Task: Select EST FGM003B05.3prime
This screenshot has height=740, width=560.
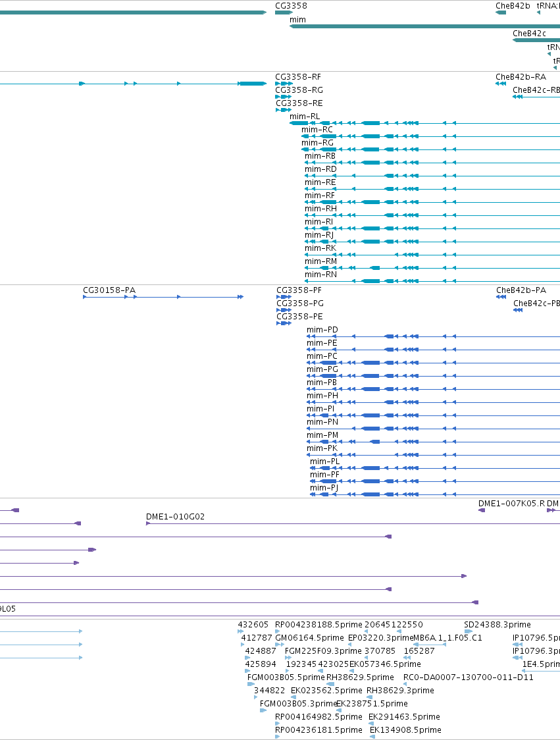Action: (299, 704)
